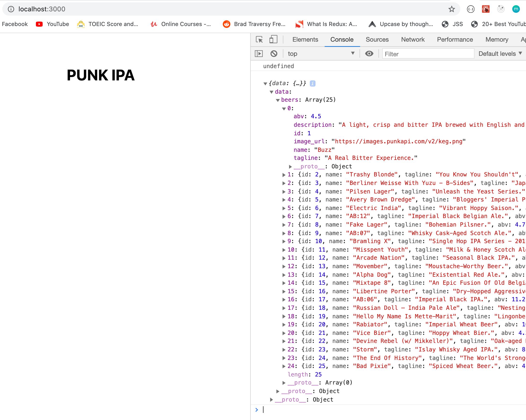This screenshot has width=526, height=420.
Task: Show the console sidebar
Action: tap(259, 53)
